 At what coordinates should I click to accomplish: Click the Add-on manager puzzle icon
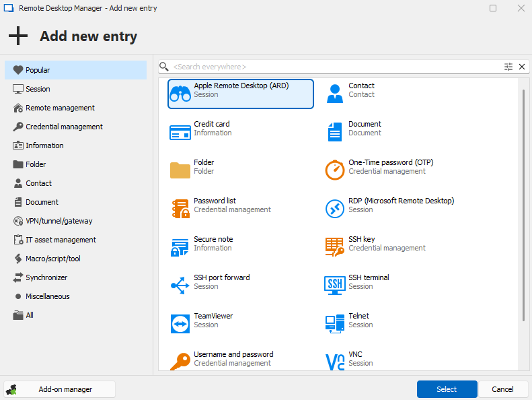pyautogui.click(x=12, y=389)
